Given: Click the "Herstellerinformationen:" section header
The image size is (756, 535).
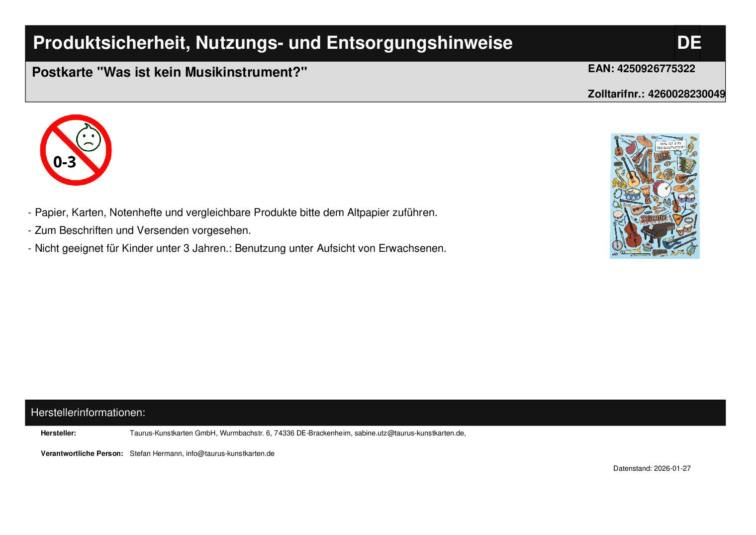Looking at the screenshot, I should 88,413.
